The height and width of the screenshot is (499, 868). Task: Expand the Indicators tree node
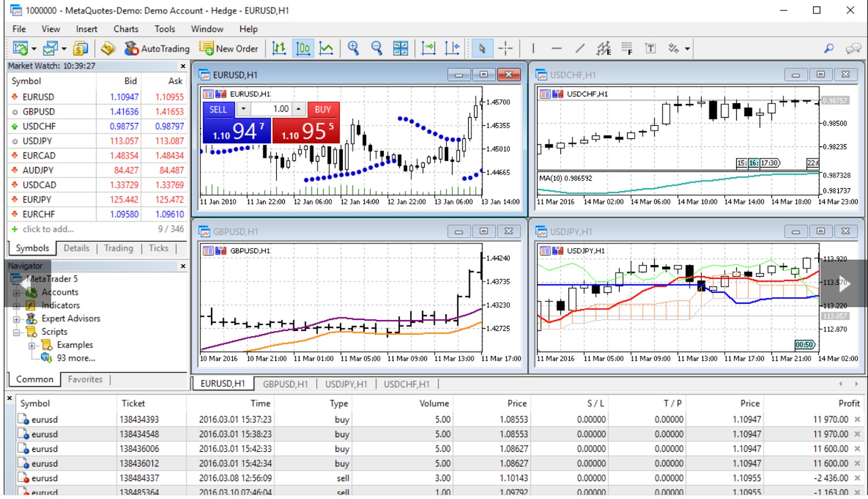[16, 306]
